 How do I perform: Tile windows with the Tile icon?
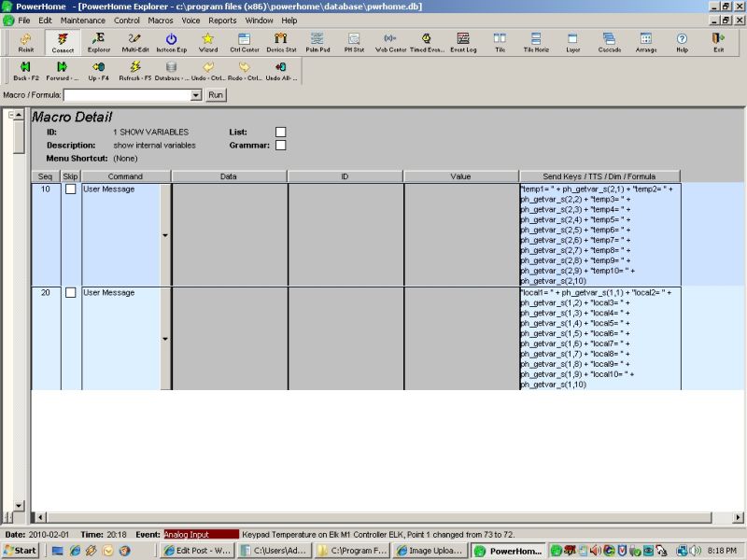(500, 42)
